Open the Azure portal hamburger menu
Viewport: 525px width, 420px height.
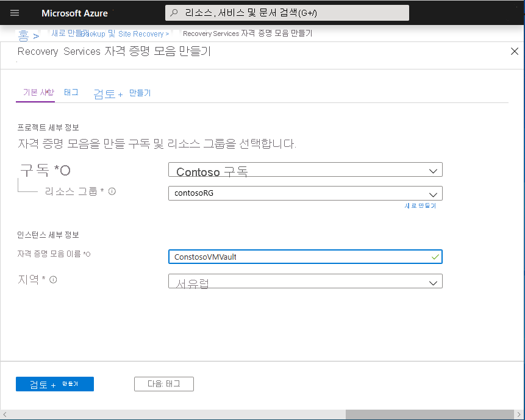(15, 13)
